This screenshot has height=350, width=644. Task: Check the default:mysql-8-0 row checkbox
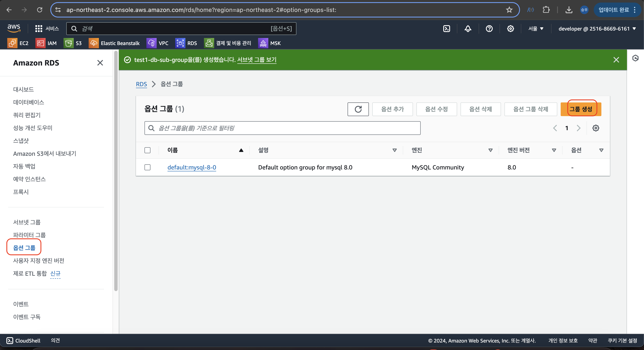coord(147,167)
